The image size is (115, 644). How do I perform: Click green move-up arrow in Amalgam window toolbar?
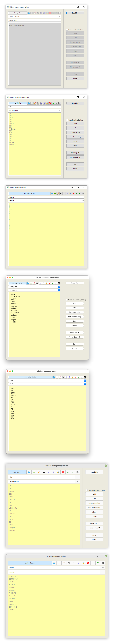(x=53, y=283)
